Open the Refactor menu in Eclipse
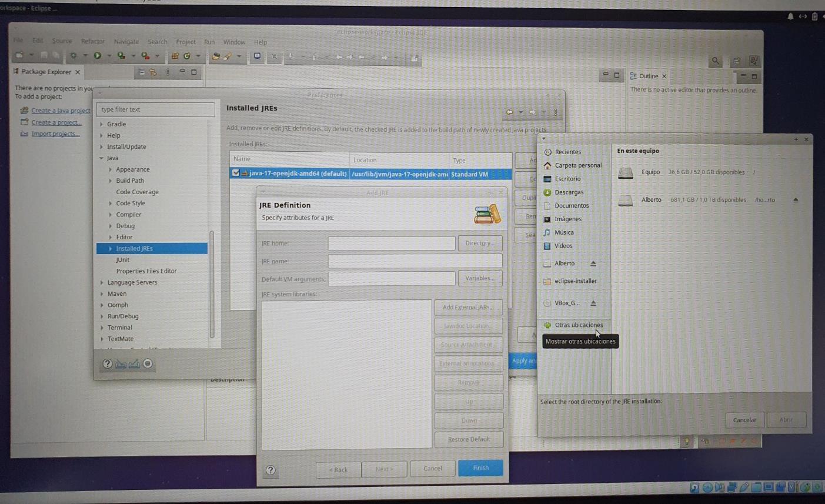825x504 pixels. coord(93,42)
